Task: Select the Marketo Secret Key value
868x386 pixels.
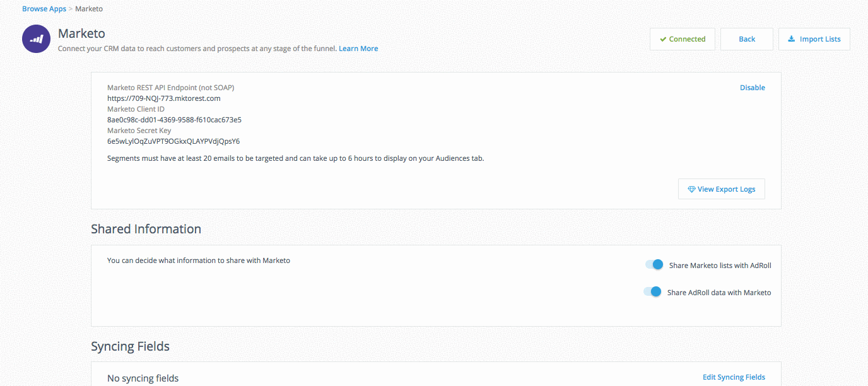Action: 173,141
